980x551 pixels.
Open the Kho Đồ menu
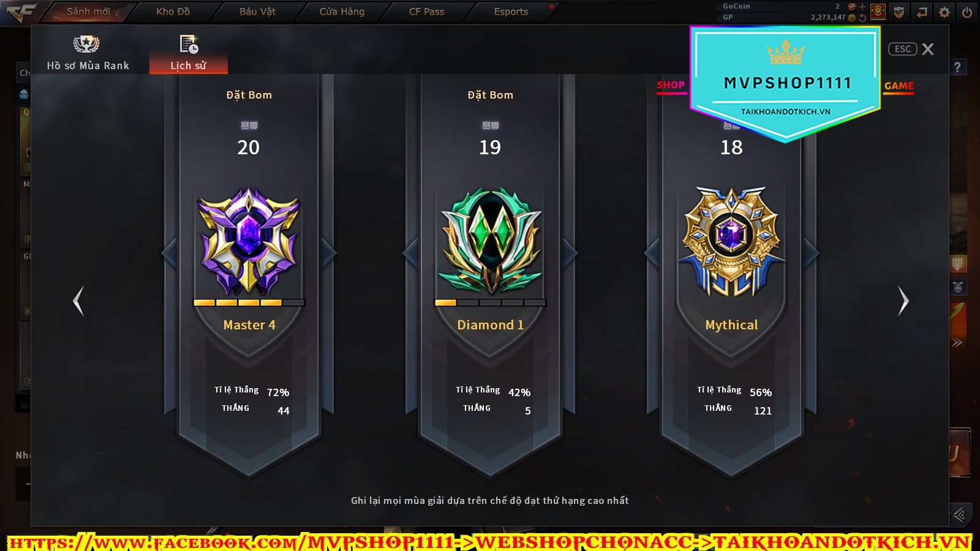point(173,12)
